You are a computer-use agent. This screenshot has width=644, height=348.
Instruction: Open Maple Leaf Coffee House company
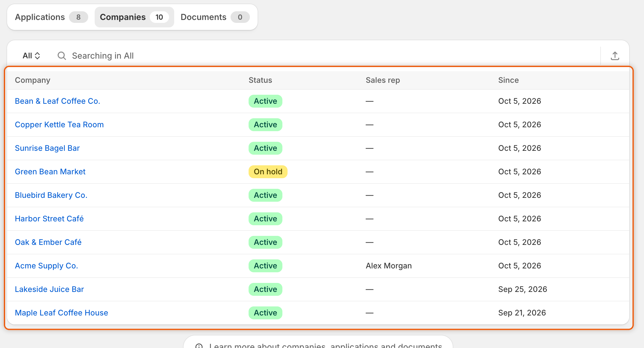click(62, 313)
